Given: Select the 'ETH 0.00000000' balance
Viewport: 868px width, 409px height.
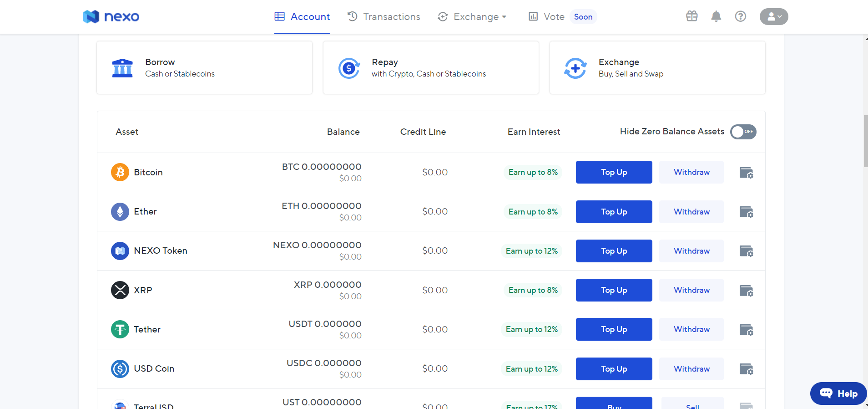Looking at the screenshot, I should pyautogui.click(x=322, y=206).
